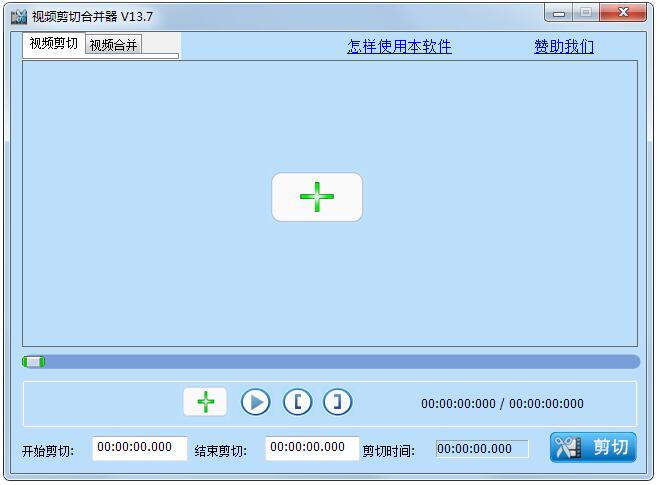657x485 pixels.
Task: Set cut start with left bracket button
Action: coord(297,402)
